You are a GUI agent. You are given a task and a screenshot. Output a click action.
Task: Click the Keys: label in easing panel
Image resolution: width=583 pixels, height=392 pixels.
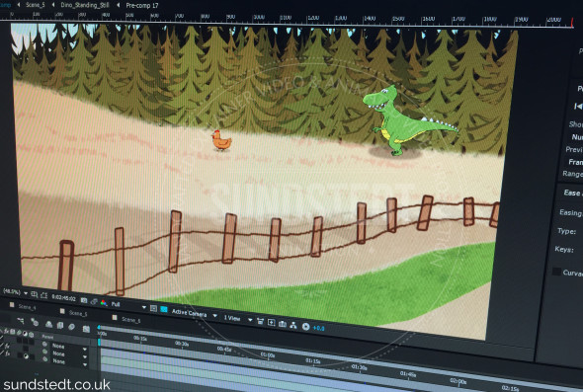564,249
